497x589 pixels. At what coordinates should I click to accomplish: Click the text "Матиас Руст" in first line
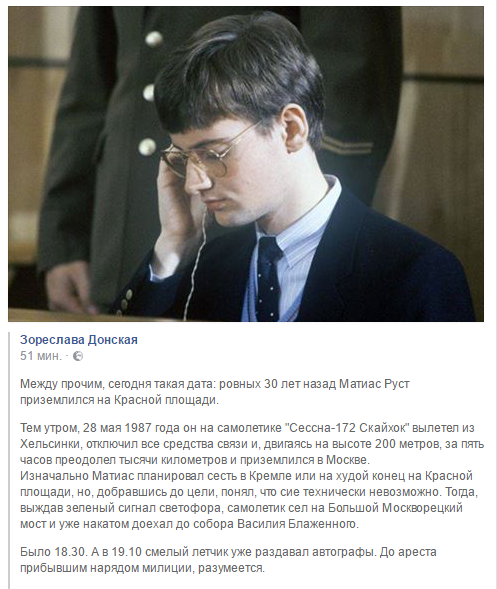click(374, 384)
